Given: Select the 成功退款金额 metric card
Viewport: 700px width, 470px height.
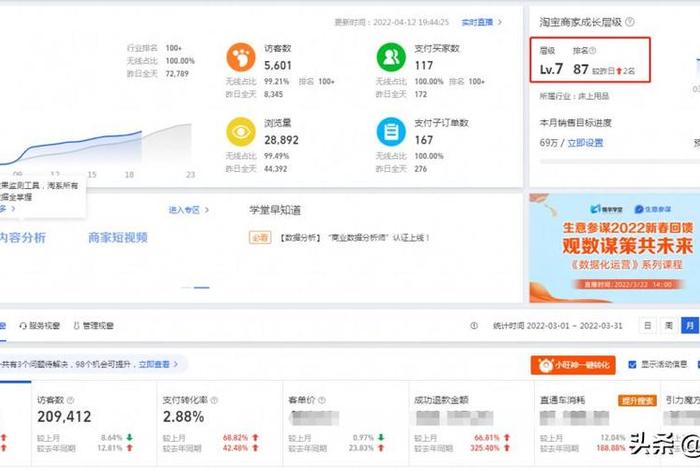Looking at the screenshot, I should click(472, 423).
